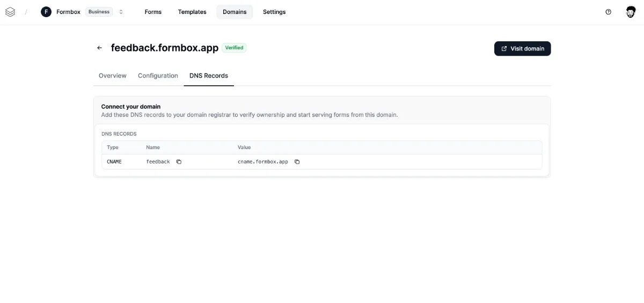This screenshot has width=644, height=303.
Task: Click the Business plan badge
Action: [x=99, y=12]
